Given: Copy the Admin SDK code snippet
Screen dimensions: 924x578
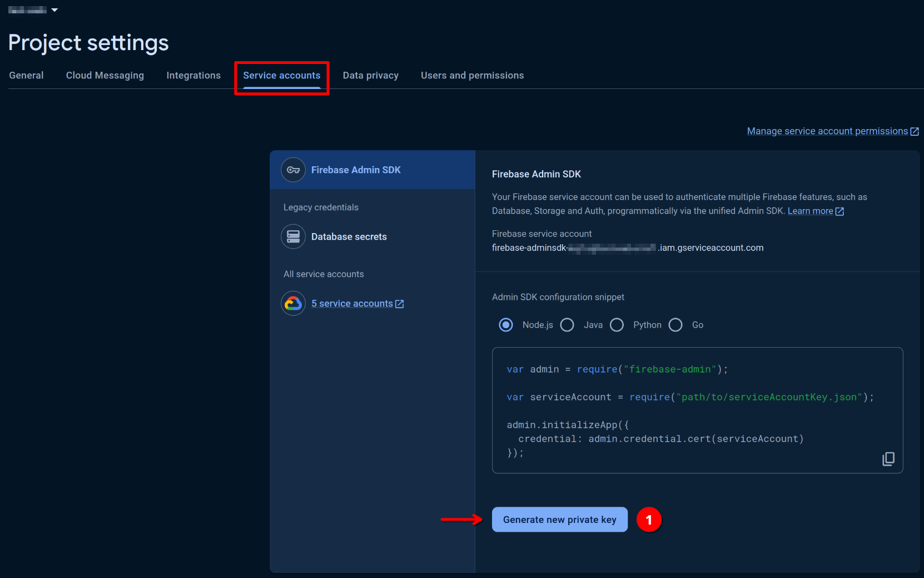Looking at the screenshot, I should coord(888,459).
